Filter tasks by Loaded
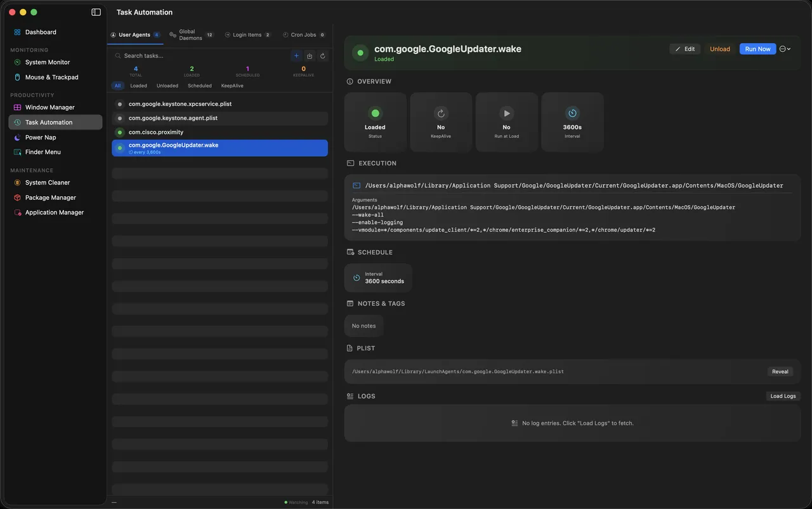The height and width of the screenshot is (509, 812). click(138, 86)
